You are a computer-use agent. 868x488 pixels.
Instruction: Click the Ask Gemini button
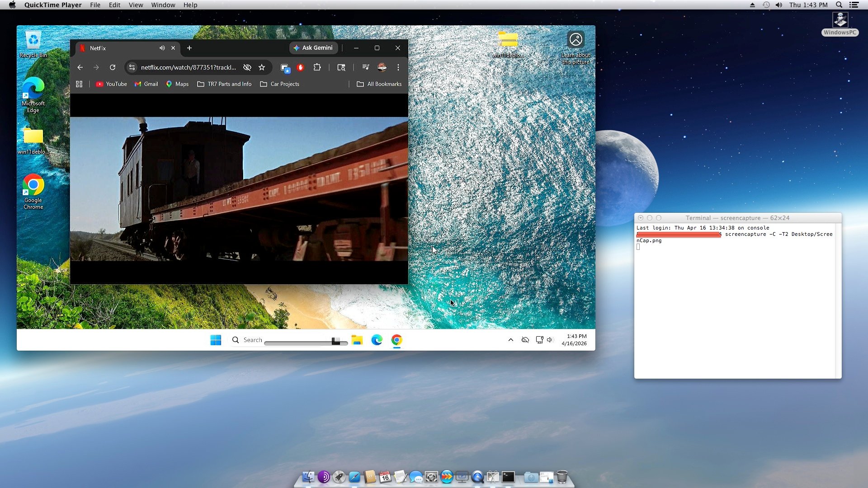(x=313, y=48)
